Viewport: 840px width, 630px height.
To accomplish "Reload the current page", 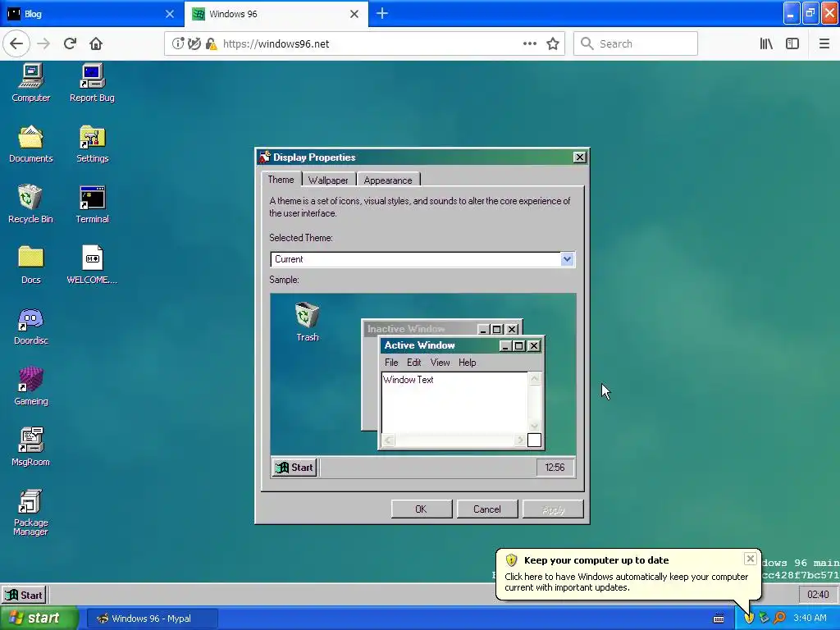I will click(70, 43).
